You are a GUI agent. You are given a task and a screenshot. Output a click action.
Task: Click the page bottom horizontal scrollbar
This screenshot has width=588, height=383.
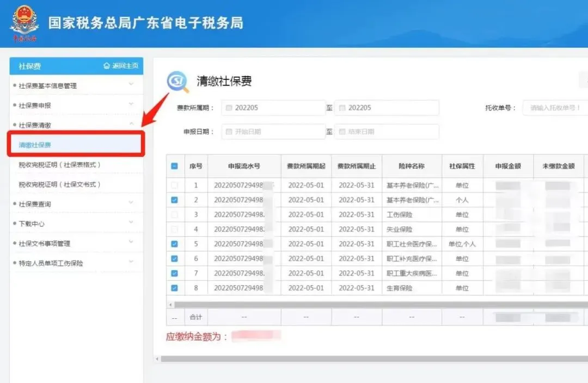coord(374,359)
